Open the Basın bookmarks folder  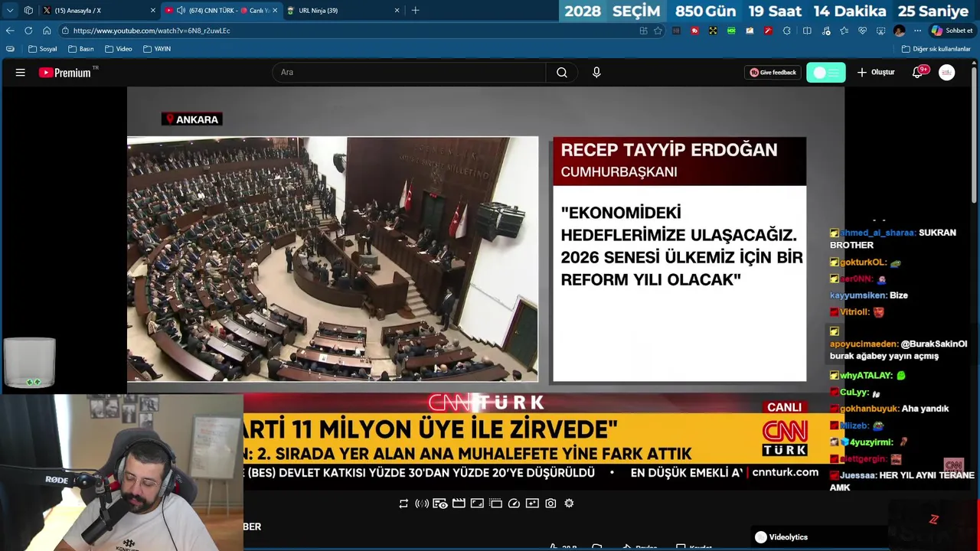click(80, 49)
